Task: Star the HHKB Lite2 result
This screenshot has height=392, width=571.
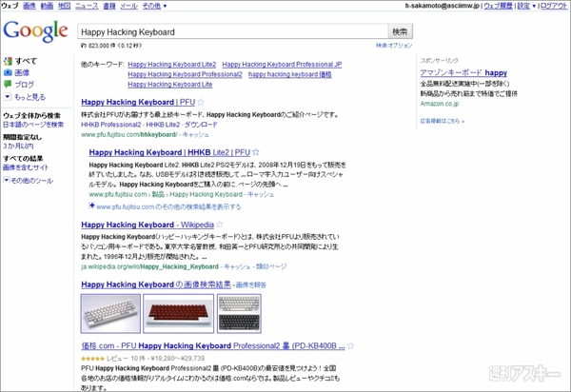Action: [x=256, y=152]
